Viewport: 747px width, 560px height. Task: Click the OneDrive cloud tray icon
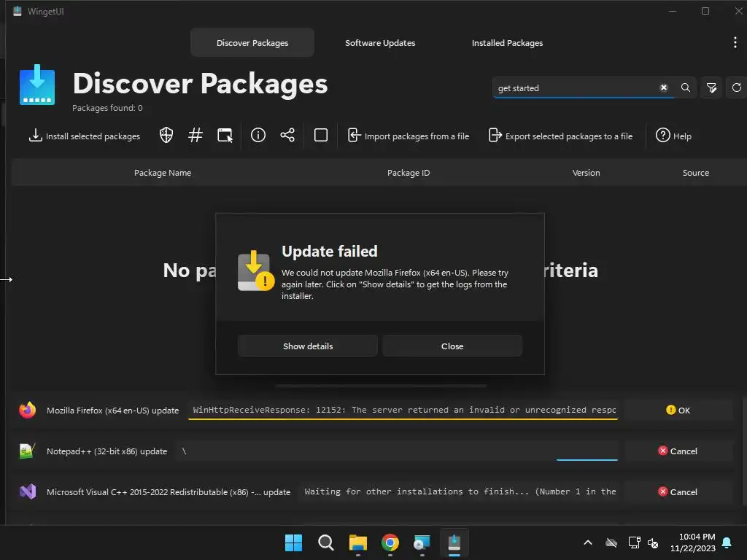(x=611, y=542)
